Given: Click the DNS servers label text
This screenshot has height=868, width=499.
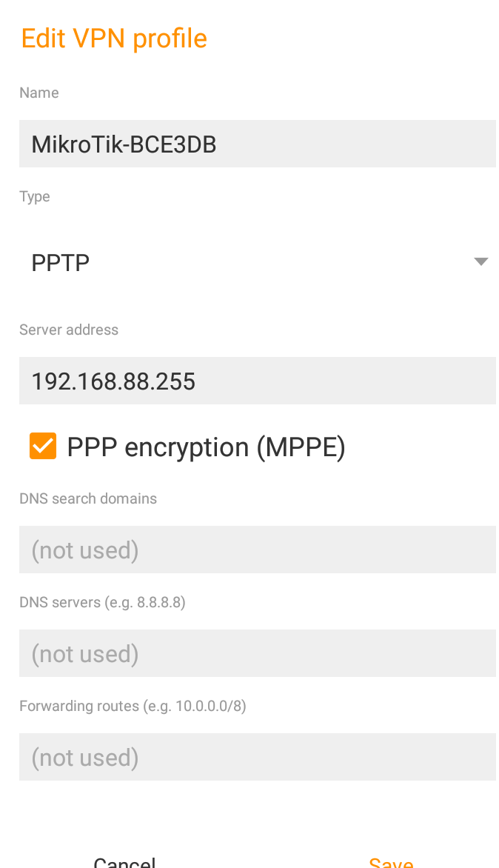Looking at the screenshot, I should click(59, 602).
